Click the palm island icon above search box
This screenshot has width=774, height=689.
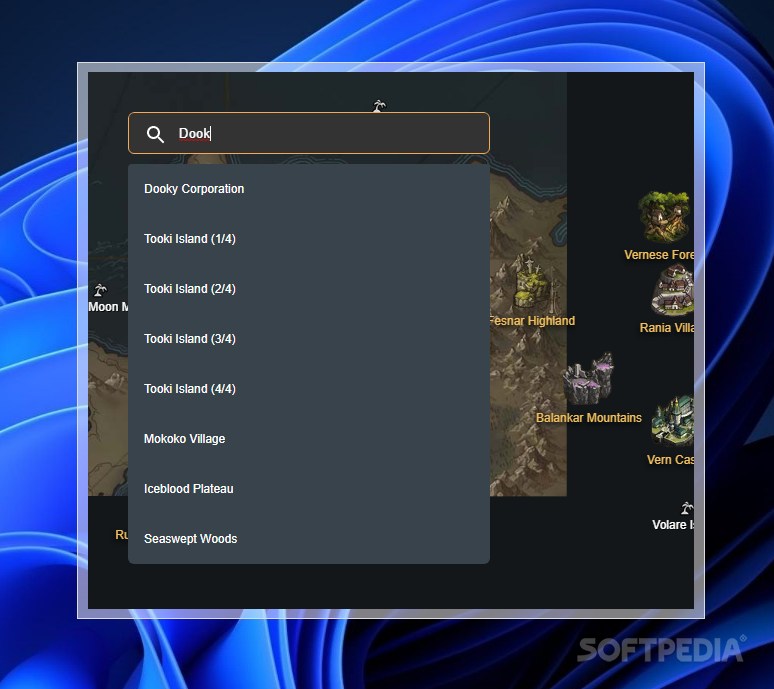point(379,106)
